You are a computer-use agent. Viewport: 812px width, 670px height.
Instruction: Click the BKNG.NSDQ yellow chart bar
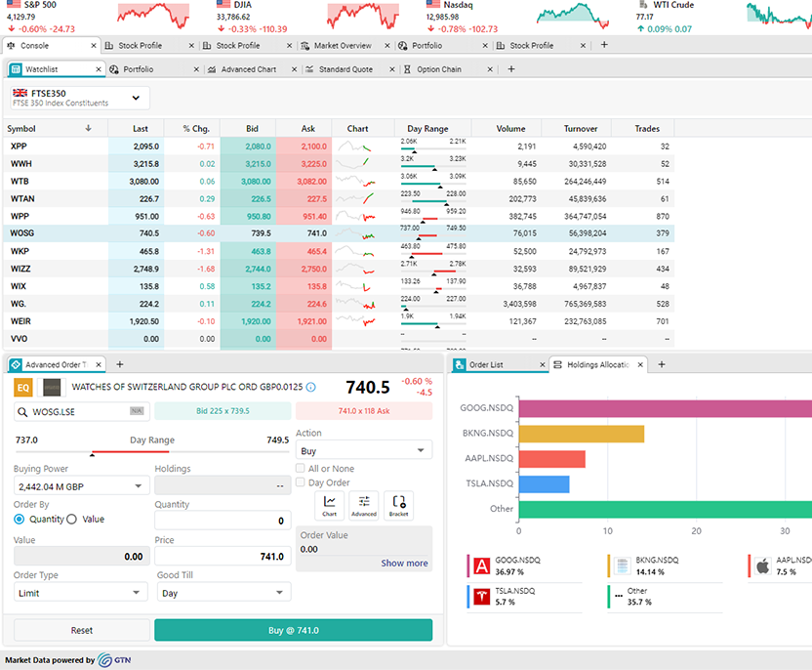(582, 434)
